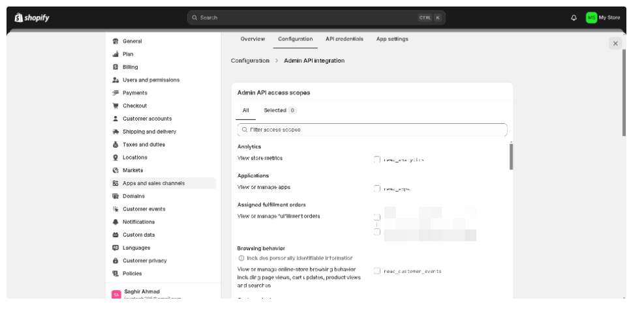Click the Customer privacy lock icon

click(x=115, y=261)
